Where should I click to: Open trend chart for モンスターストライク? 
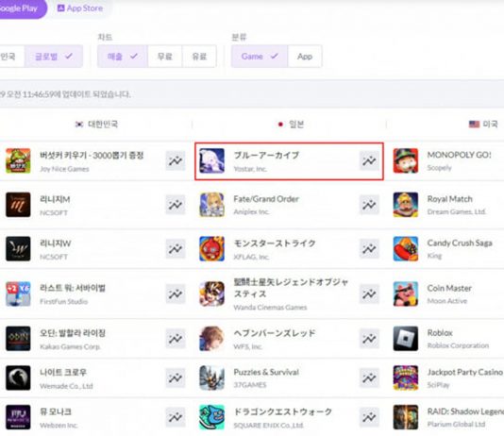[369, 248]
